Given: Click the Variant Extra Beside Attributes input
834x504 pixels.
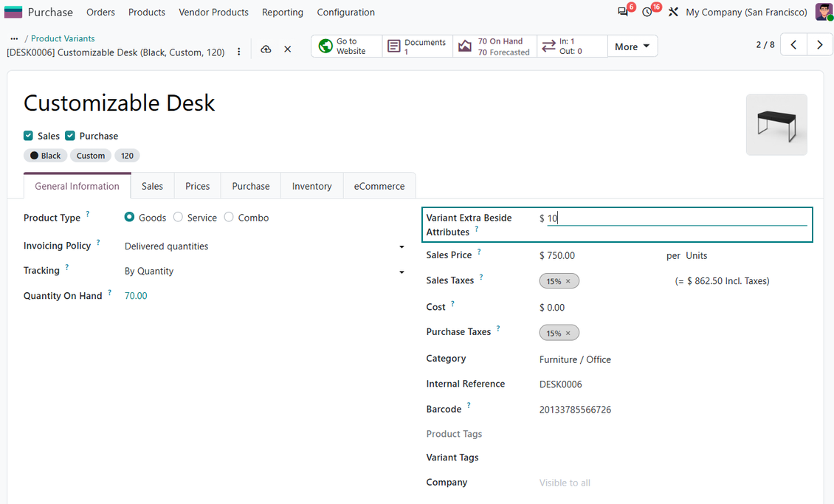Looking at the screenshot, I should (x=677, y=218).
